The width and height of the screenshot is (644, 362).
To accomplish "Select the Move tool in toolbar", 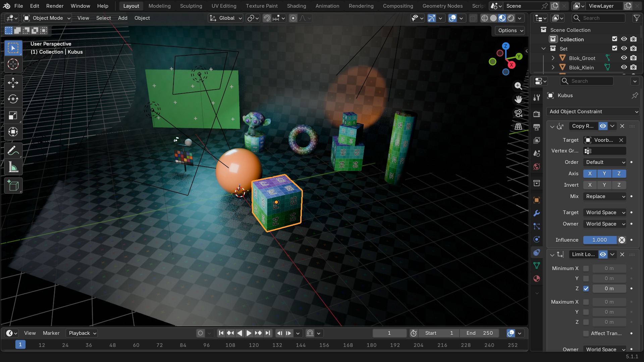I will pyautogui.click(x=13, y=83).
